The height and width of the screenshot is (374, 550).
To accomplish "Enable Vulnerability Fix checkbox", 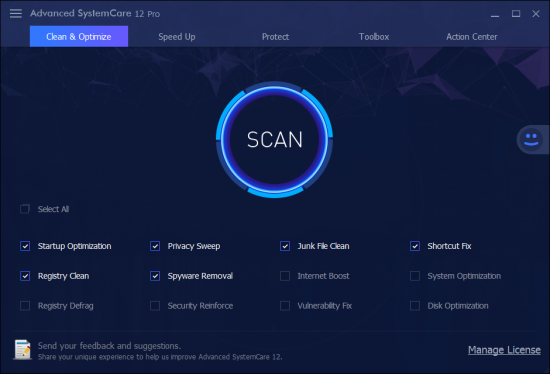I will (x=285, y=306).
